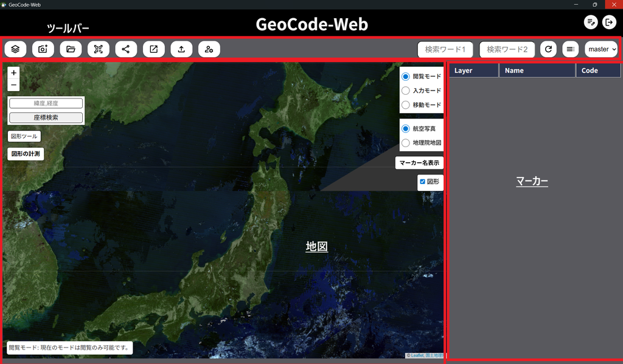Click the GeoCode-Web title

312,24
